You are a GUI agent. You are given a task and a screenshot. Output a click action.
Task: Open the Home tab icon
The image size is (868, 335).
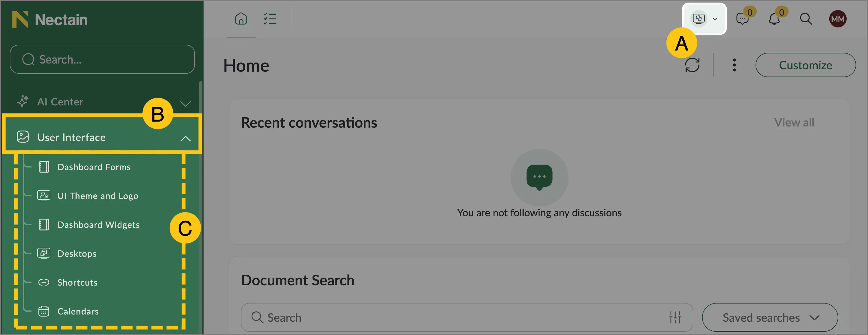point(241,19)
